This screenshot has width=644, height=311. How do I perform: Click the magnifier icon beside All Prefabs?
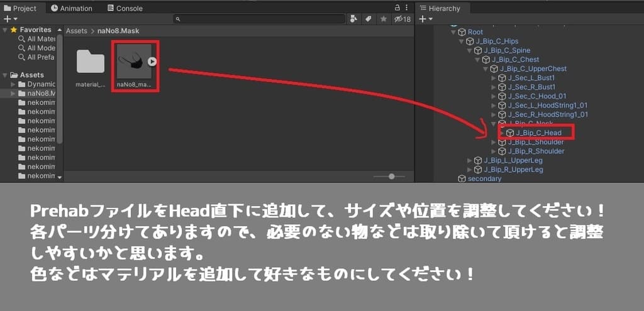(x=21, y=57)
